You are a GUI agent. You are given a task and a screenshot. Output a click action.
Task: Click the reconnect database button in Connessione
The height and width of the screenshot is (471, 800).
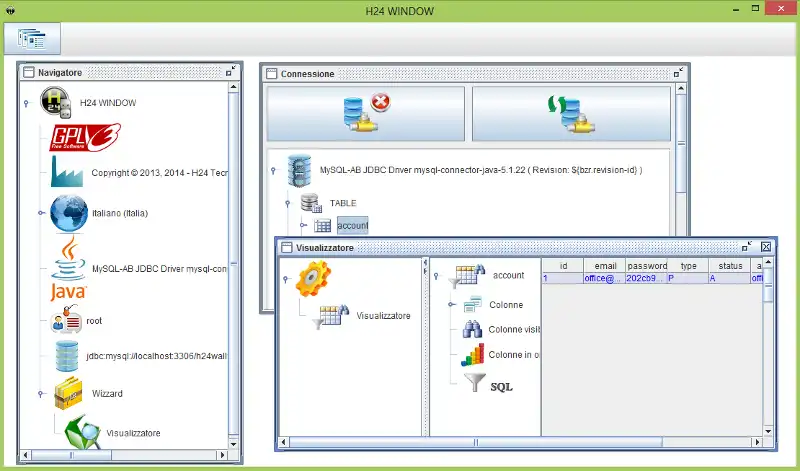(x=571, y=113)
